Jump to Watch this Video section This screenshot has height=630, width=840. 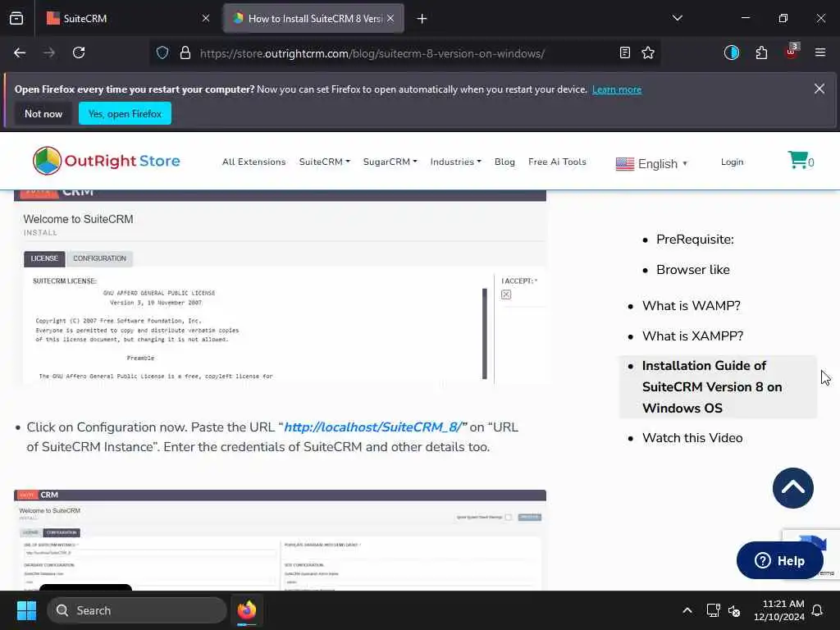(x=692, y=438)
